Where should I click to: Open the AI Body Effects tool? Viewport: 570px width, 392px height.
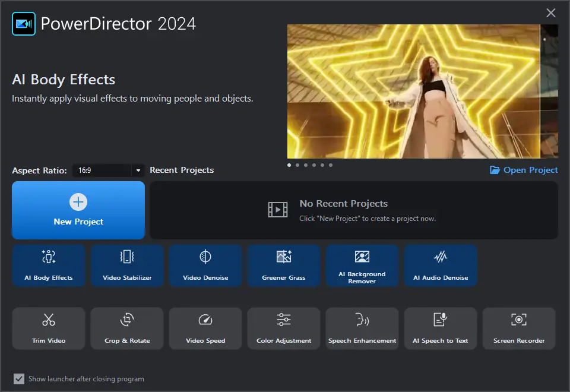(x=49, y=265)
